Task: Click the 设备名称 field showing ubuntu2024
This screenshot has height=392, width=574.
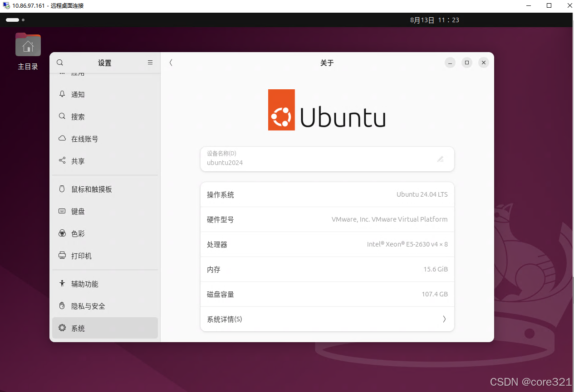Action: (x=327, y=159)
